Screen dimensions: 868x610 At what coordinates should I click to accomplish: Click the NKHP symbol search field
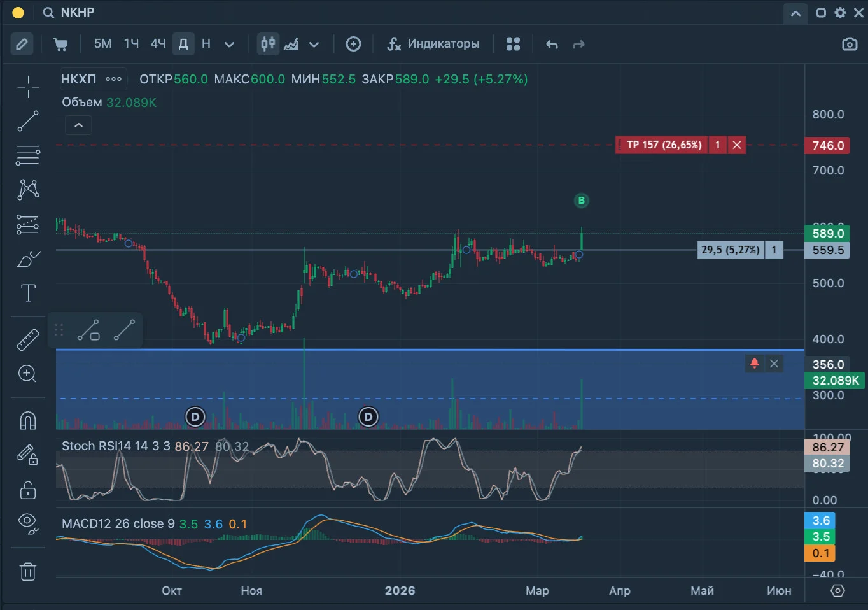point(78,13)
